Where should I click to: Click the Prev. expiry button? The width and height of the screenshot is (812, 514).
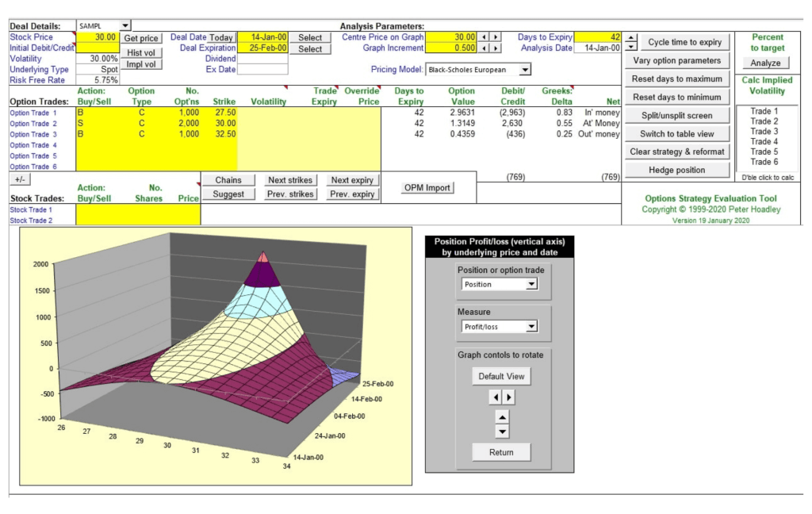(352, 194)
